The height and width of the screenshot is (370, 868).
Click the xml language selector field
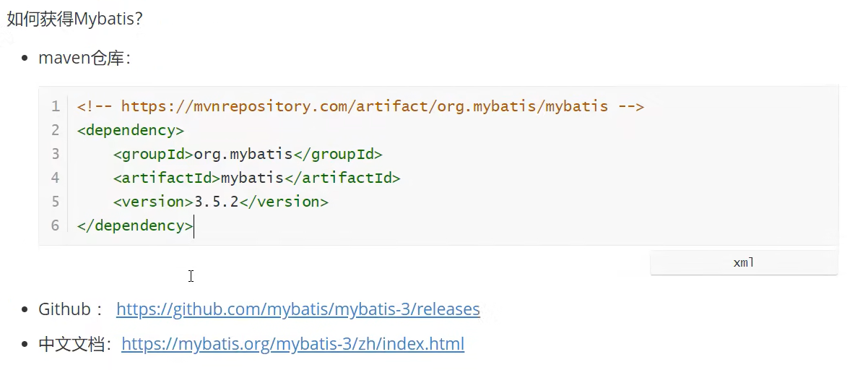point(743,263)
